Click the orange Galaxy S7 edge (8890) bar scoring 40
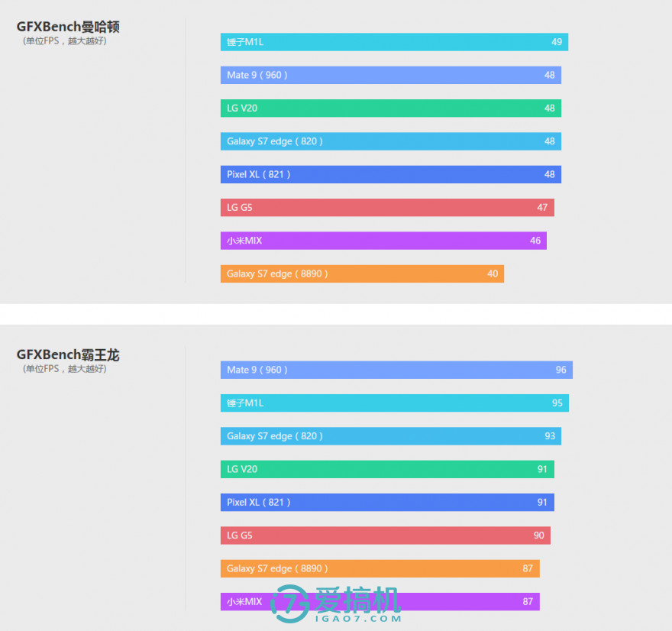The height and width of the screenshot is (631, 672). [362, 273]
